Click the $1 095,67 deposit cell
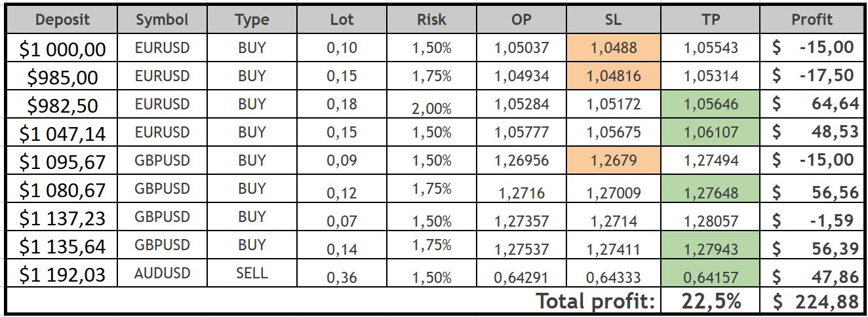Screen dimensions: 868x317 point(62,160)
